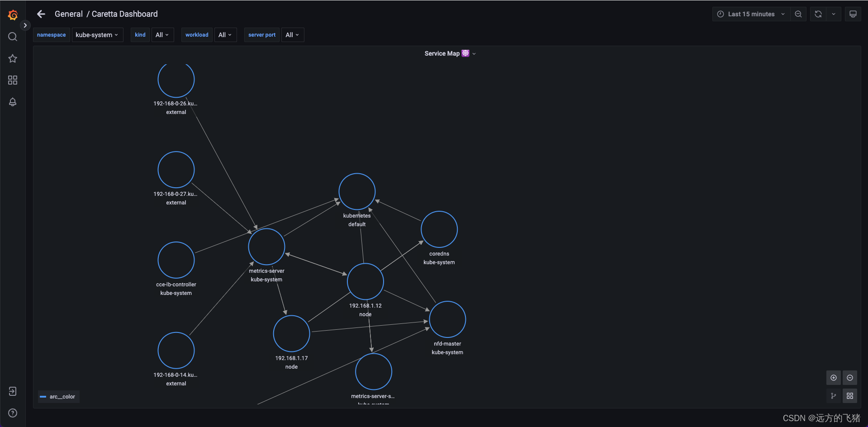Open the namespace kube-system dropdown
The image size is (868, 427).
click(97, 35)
